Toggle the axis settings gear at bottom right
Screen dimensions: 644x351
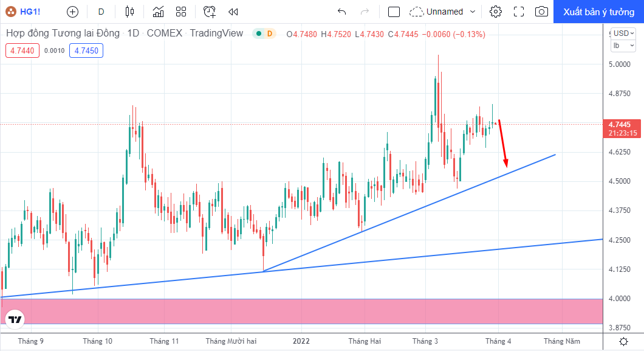point(623,341)
